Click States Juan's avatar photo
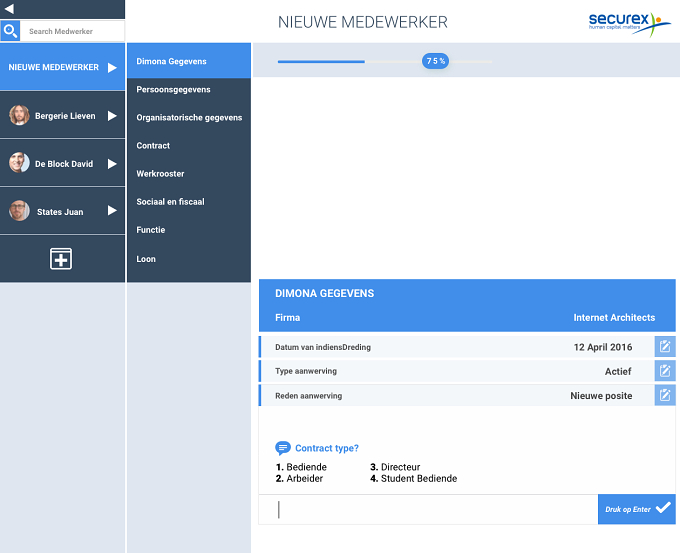The image size is (680, 553). coord(19,211)
